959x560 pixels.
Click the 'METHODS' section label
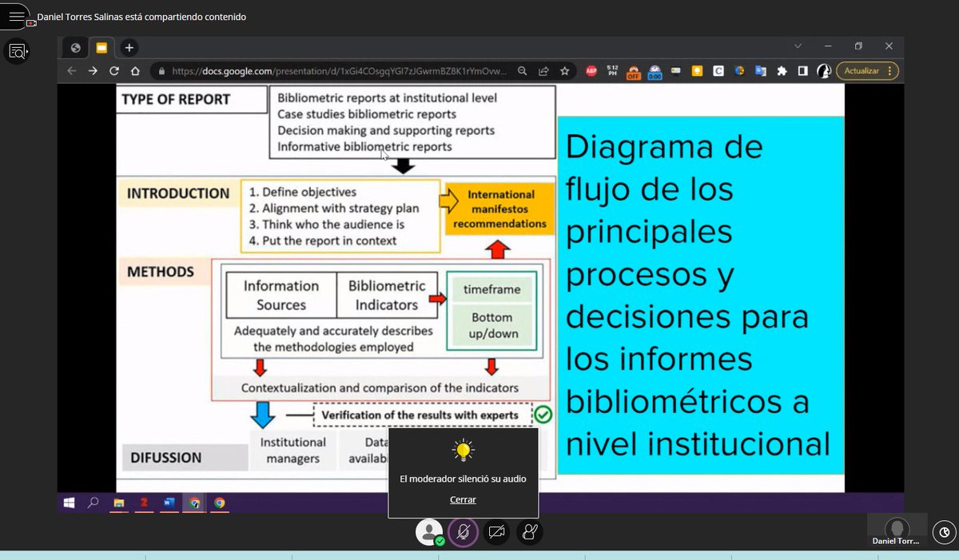pos(160,272)
